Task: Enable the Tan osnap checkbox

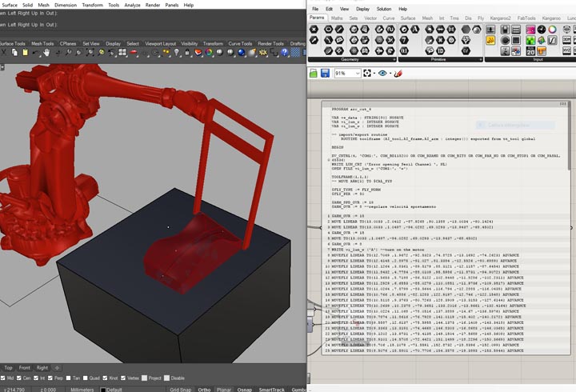Action: (68, 378)
